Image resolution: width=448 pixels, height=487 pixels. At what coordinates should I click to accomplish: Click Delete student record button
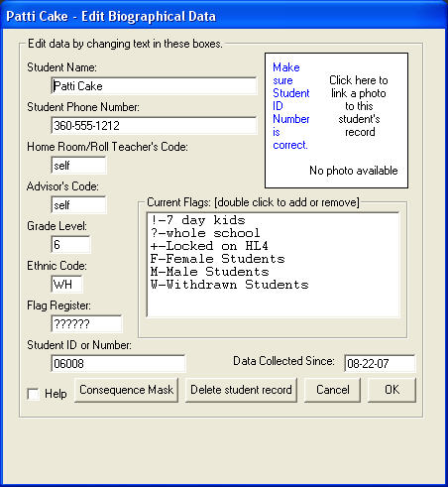pos(241,390)
